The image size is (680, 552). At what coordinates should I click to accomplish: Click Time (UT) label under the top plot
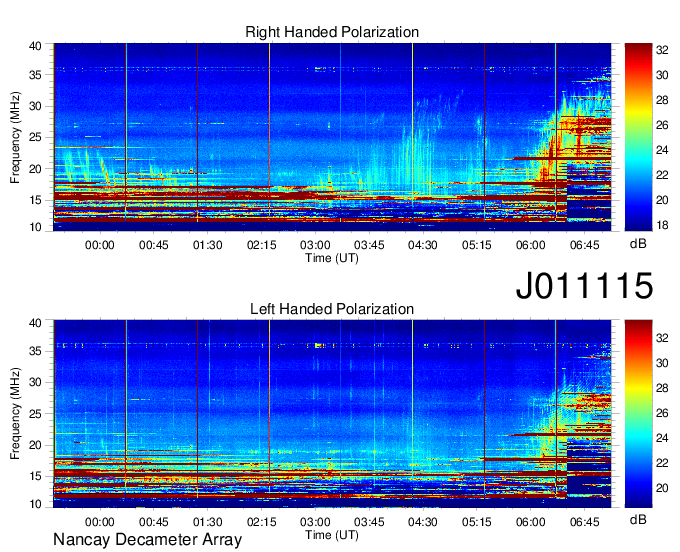pyautogui.click(x=332, y=258)
